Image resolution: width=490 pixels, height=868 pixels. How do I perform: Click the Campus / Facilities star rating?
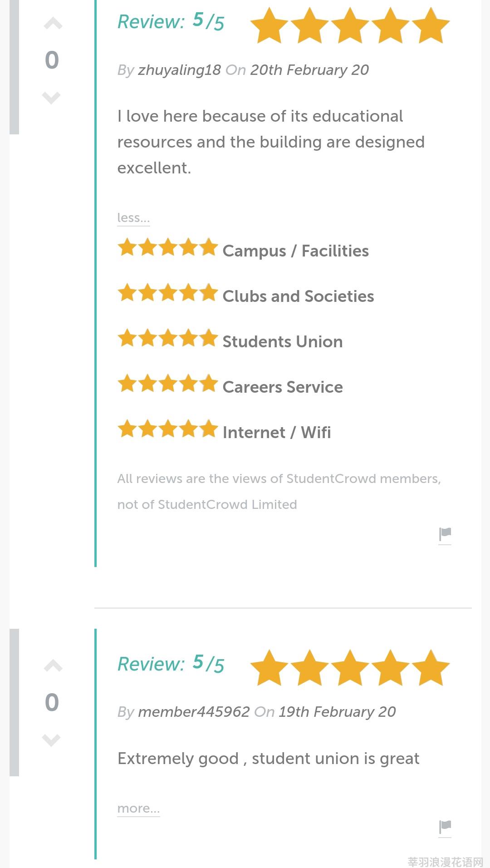(x=168, y=248)
